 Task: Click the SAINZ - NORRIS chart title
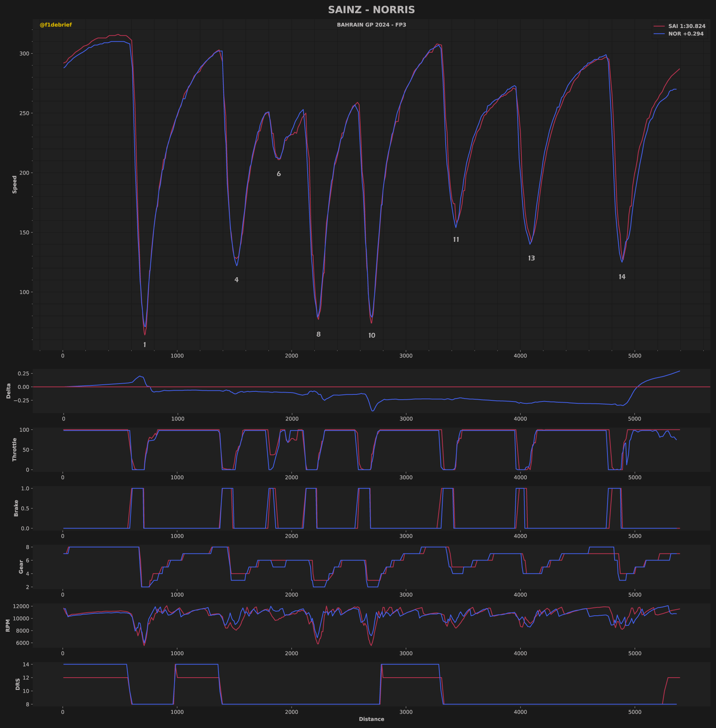point(371,10)
